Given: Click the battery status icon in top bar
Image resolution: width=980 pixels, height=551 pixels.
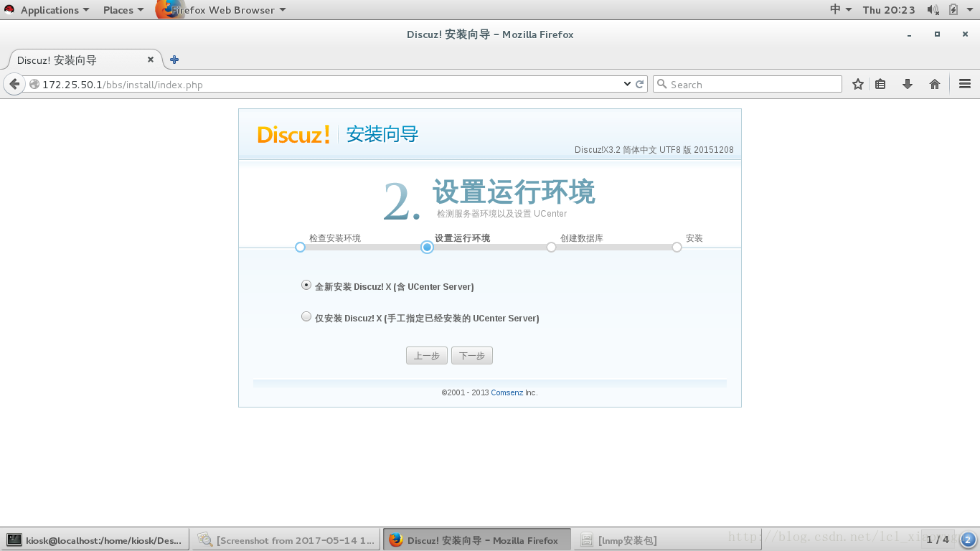Looking at the screenshot, I should click(x=953, y=9).
